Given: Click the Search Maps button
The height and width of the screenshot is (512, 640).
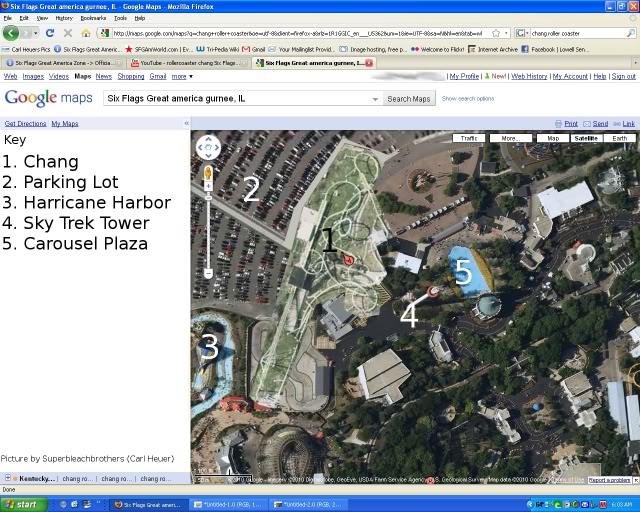Looking at the screenshot, I should pyautogui.click(x=409, y=99).
